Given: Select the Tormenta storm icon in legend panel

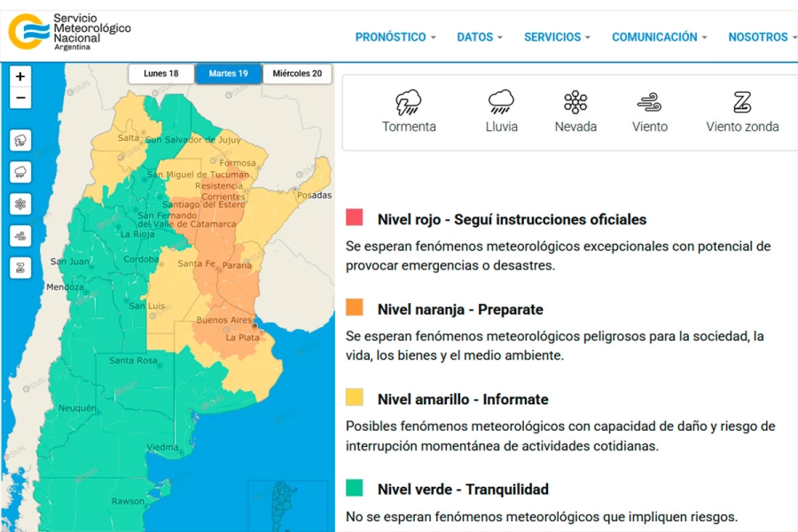Looking at the screenshot, I should [408, 103].
